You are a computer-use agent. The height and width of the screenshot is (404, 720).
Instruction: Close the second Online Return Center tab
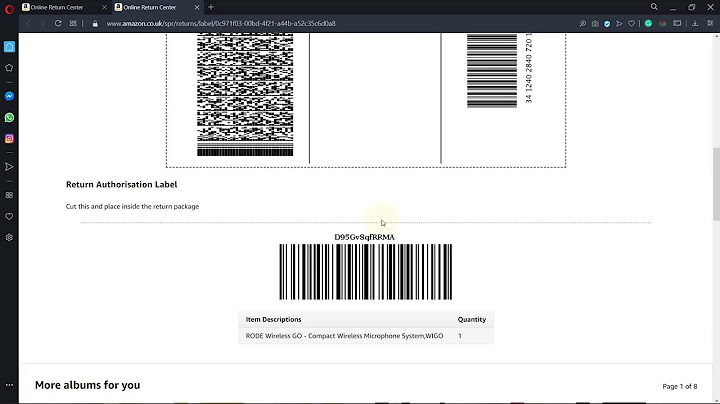click(197, 7)
